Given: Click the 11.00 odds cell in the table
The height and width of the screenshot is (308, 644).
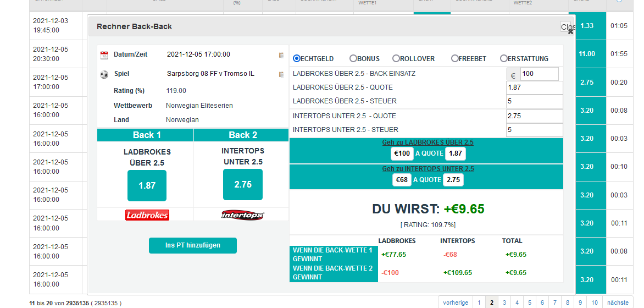Looking at the screenshot, I should point(590,54).
